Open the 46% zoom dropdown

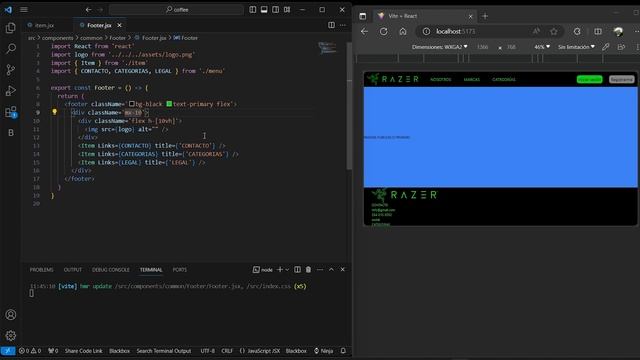(x=542, y=47)
